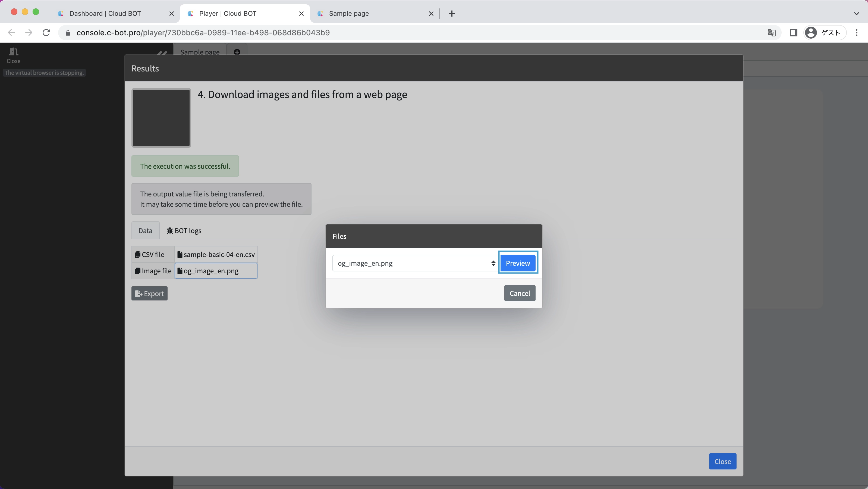Open browser side panel icon
The width and height of the screenshot is (868, 489).
tap(793, 33)
